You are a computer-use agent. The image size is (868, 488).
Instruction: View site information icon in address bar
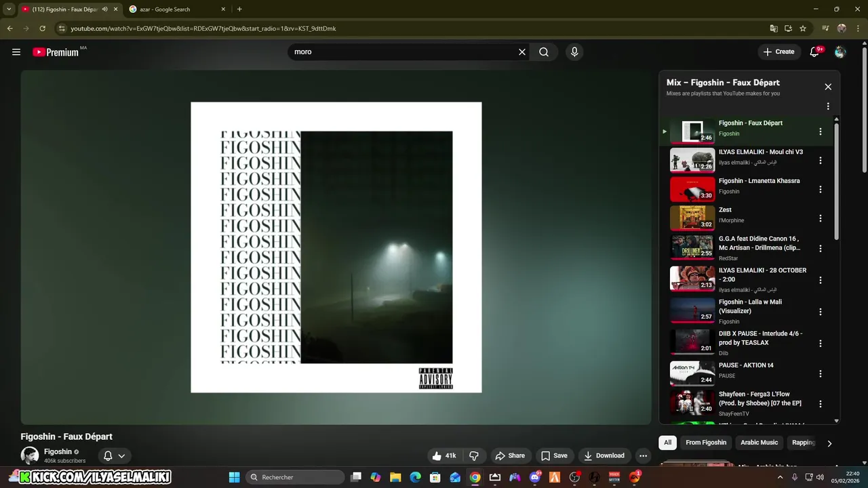[x=62, y=28]
